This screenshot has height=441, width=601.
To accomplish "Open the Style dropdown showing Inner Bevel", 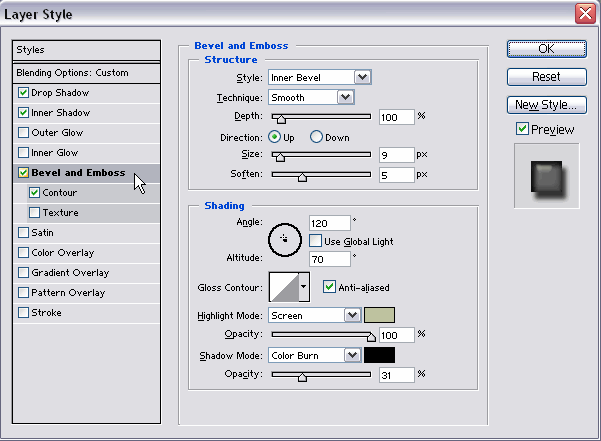I will 320,77.
